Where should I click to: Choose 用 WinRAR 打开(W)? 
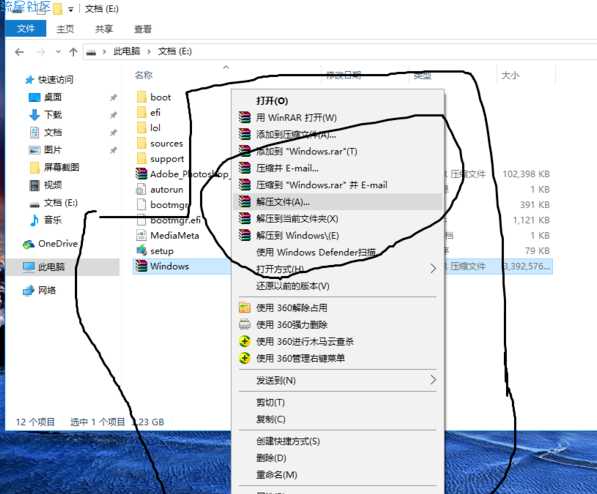(337, 117)
